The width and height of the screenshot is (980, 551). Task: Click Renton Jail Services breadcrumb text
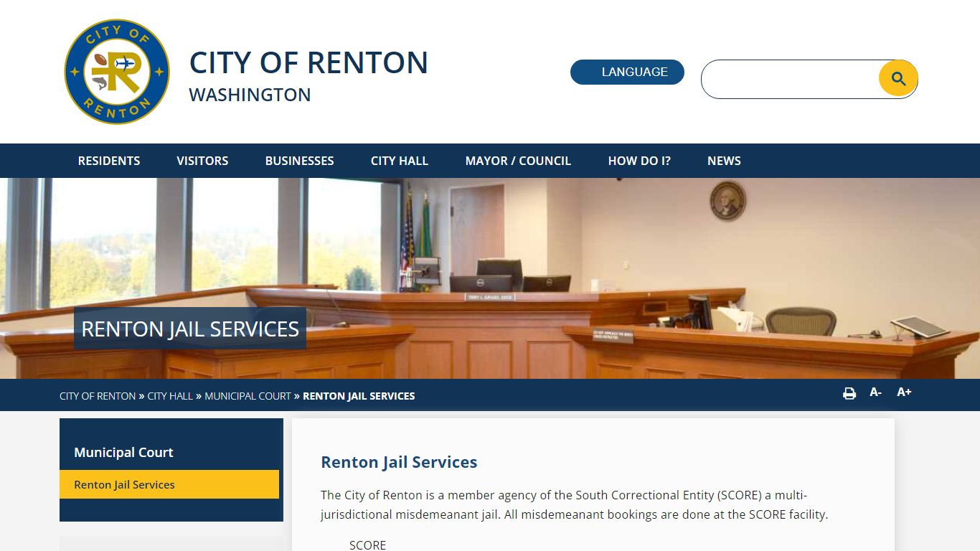point(359,396)
